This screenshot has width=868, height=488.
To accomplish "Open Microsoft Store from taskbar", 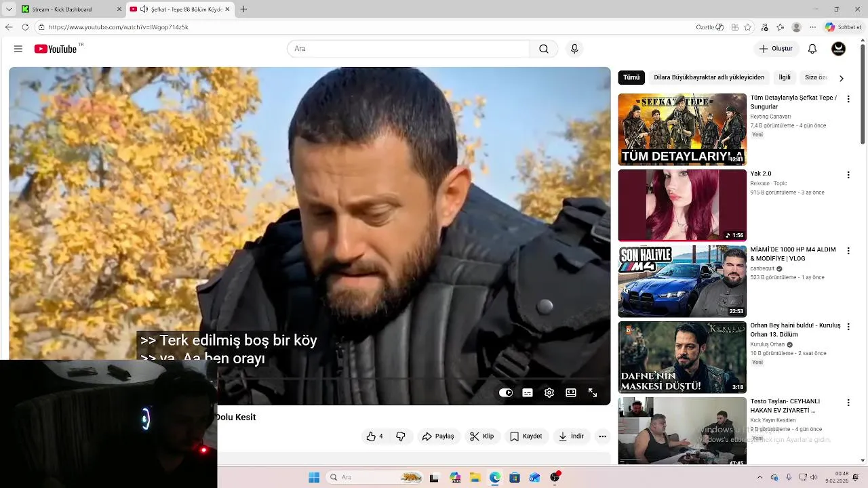I will tap(515, 477).
